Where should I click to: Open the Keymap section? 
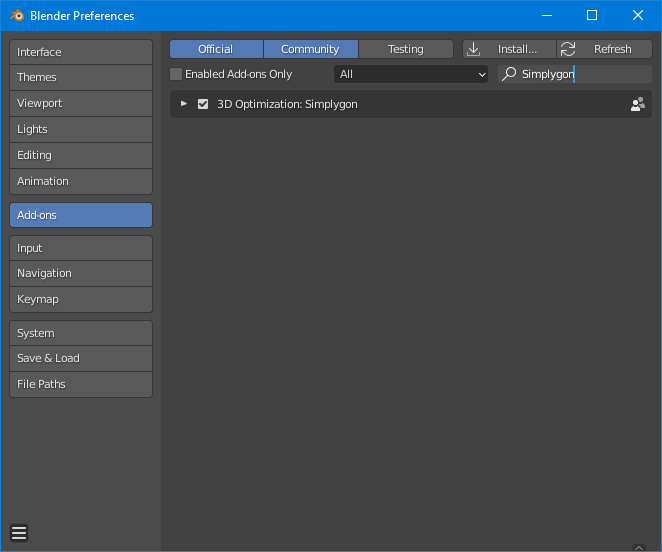pyautogui.click(x=81, y=299)
